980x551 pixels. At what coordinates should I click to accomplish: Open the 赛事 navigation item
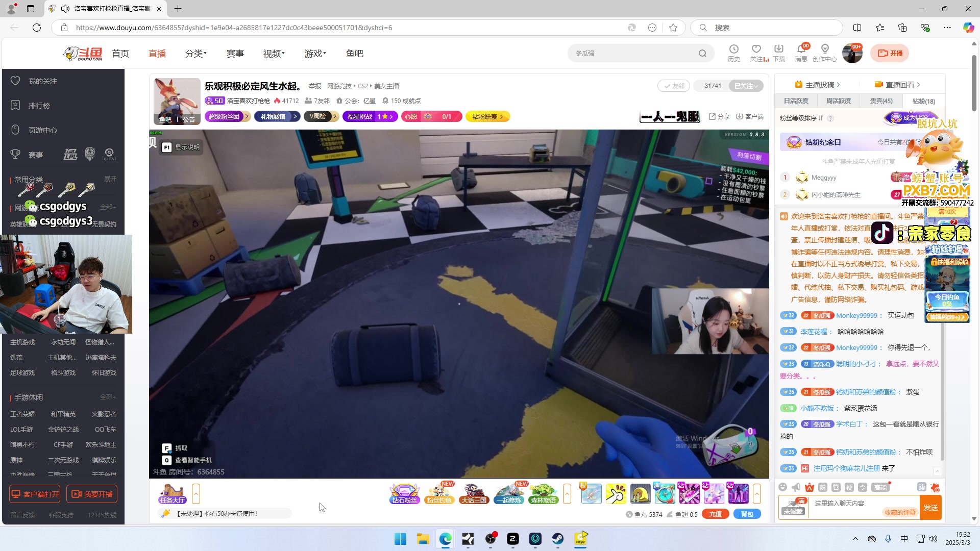[x=235, y=54]
